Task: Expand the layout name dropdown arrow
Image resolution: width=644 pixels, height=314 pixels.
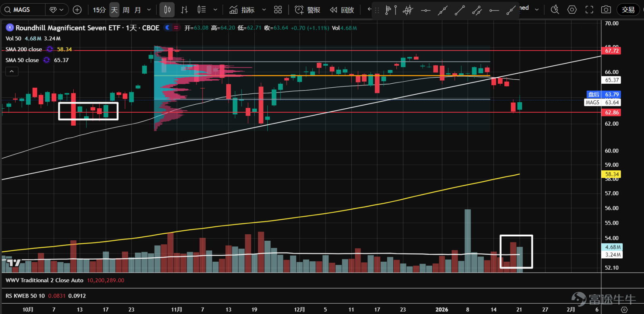Action: (537, 9)
